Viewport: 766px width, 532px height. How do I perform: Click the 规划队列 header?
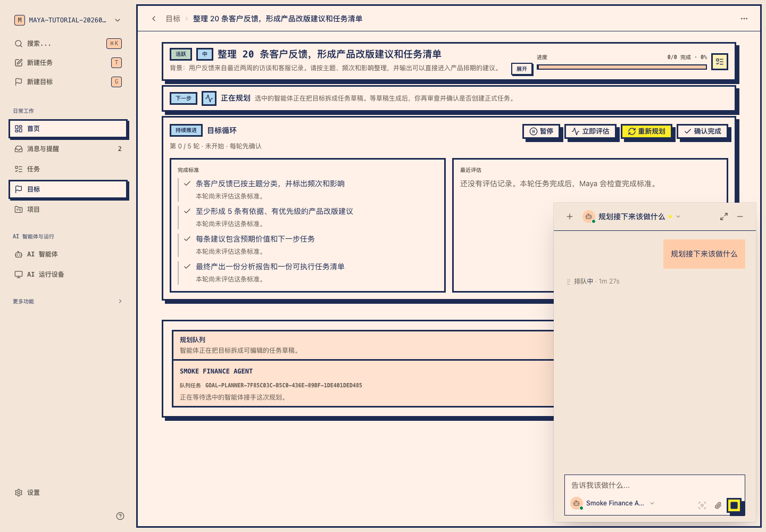[193, 339]
